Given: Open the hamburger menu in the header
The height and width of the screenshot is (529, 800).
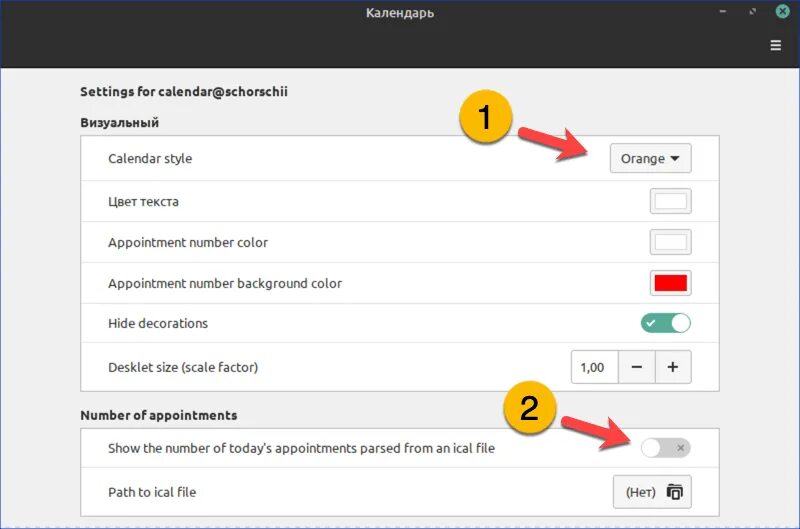Looking at the screenshot, I should tap(776, 45).
